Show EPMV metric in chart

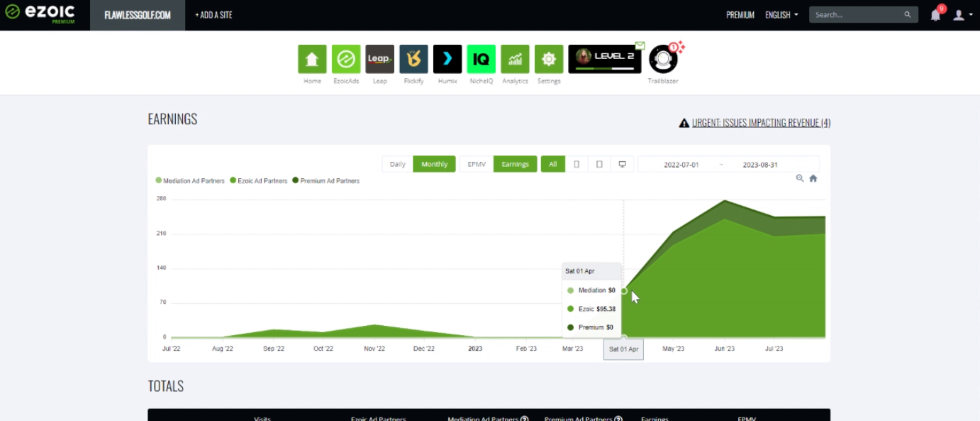pyautogui.click(x=477, y=164)
